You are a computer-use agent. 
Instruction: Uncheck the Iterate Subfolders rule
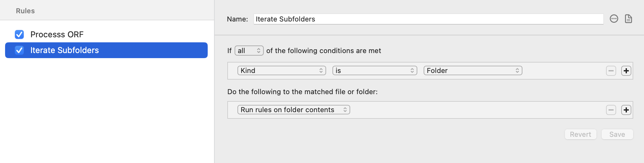click(x=19, y=50)
